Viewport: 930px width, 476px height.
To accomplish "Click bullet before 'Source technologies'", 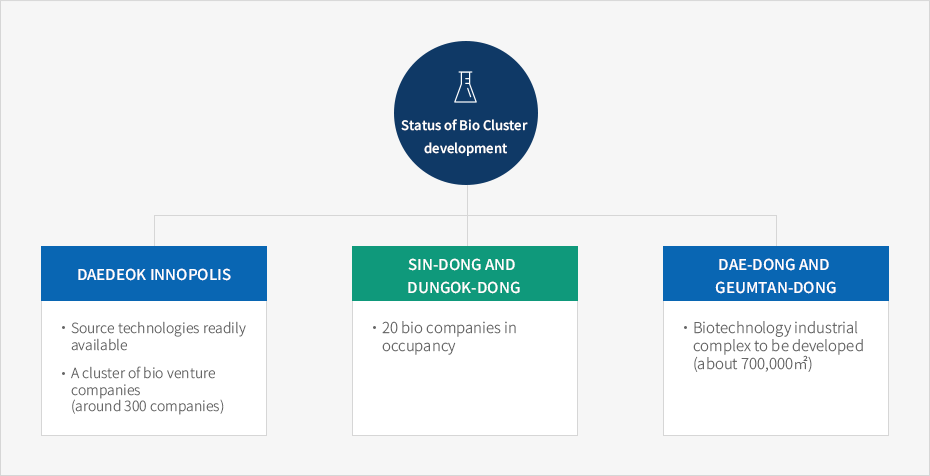I will coord(63,328).
